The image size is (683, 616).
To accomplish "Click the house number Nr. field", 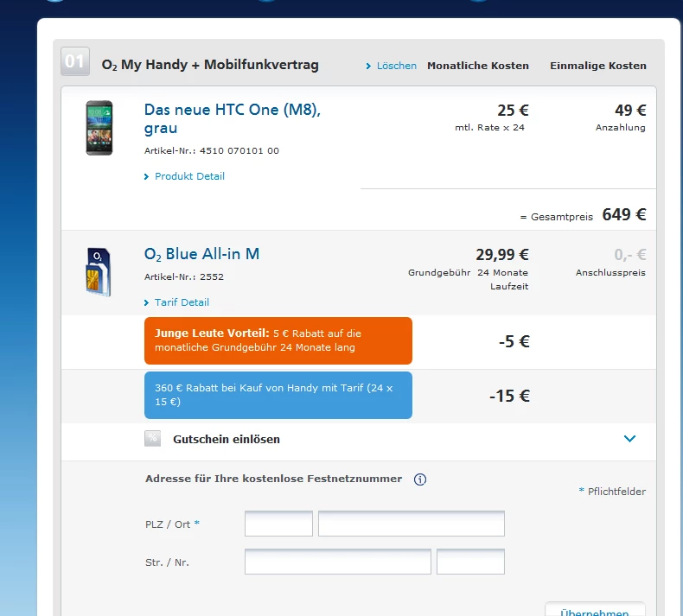I will point(470,562).
